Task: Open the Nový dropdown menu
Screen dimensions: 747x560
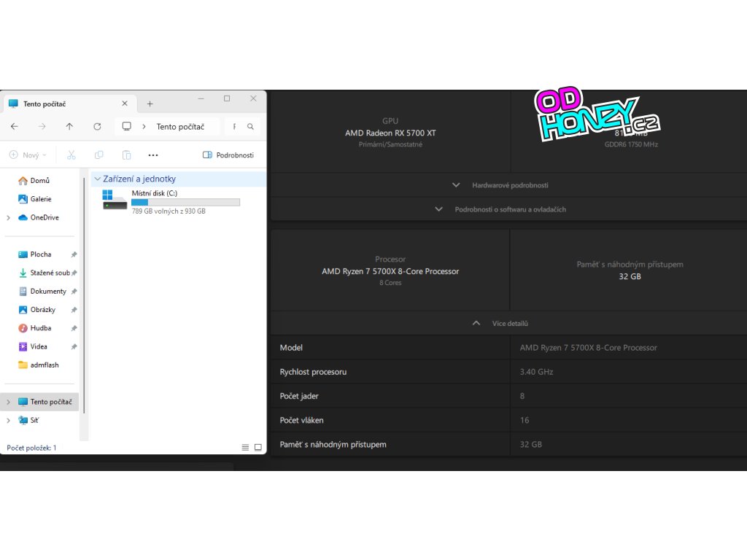Action: (28, 155)
